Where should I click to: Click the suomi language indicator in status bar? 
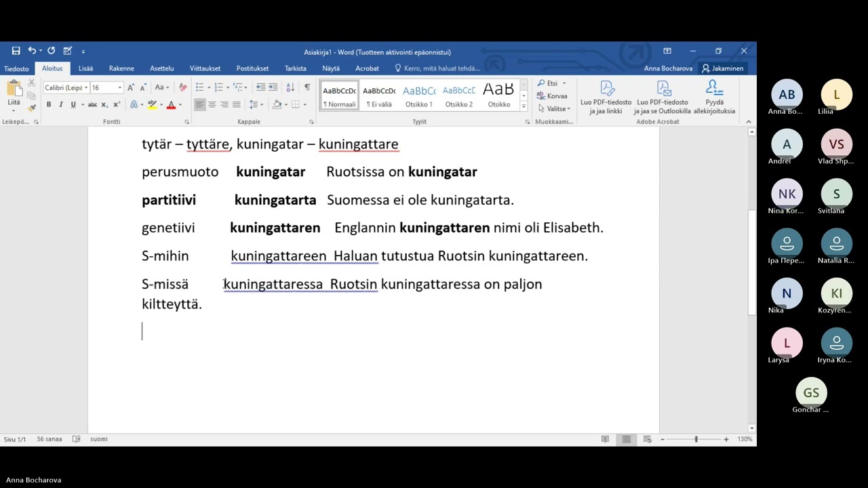[x=98, y=439]
